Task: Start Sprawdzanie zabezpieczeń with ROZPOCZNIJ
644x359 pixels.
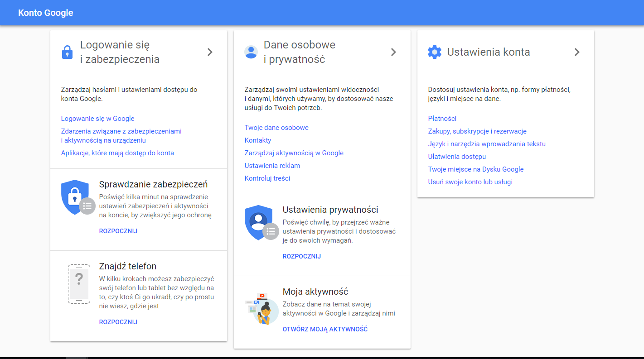Action: (x=118, y=231)
